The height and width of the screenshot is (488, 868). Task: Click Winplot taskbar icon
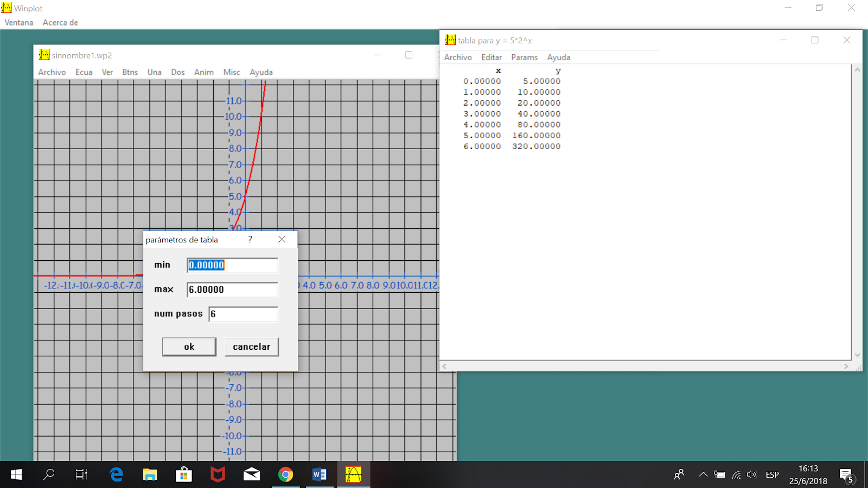353,475
